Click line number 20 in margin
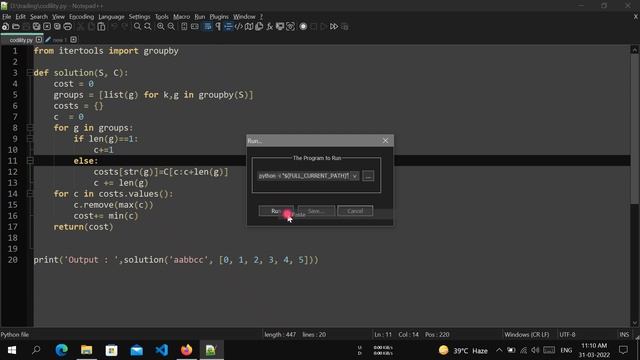 13,260
